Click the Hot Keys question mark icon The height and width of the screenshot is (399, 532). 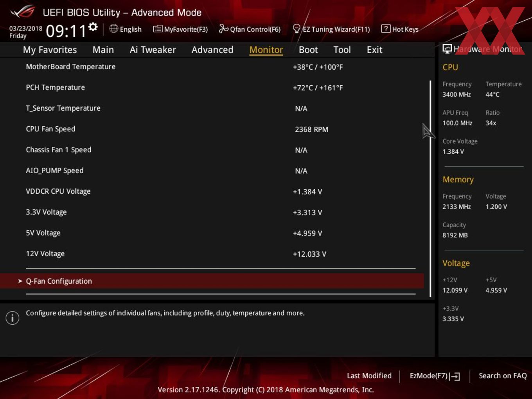(x=386, y=29)
